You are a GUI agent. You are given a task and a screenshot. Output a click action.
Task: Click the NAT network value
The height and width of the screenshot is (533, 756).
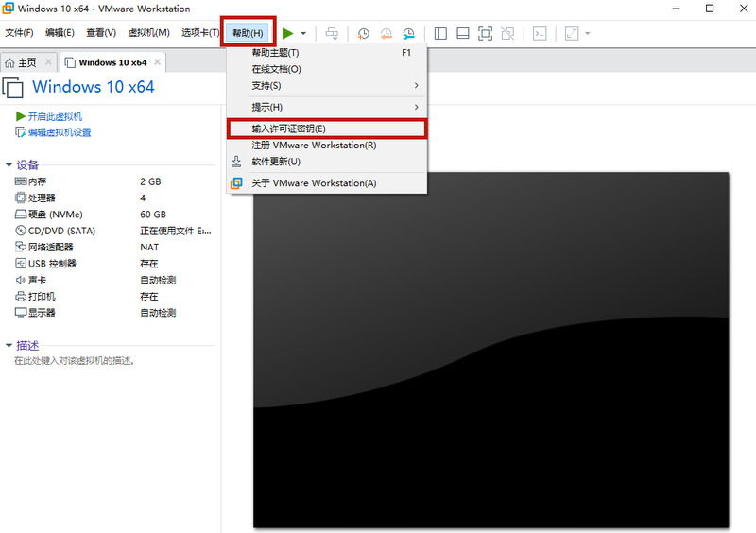coord(149,247)
